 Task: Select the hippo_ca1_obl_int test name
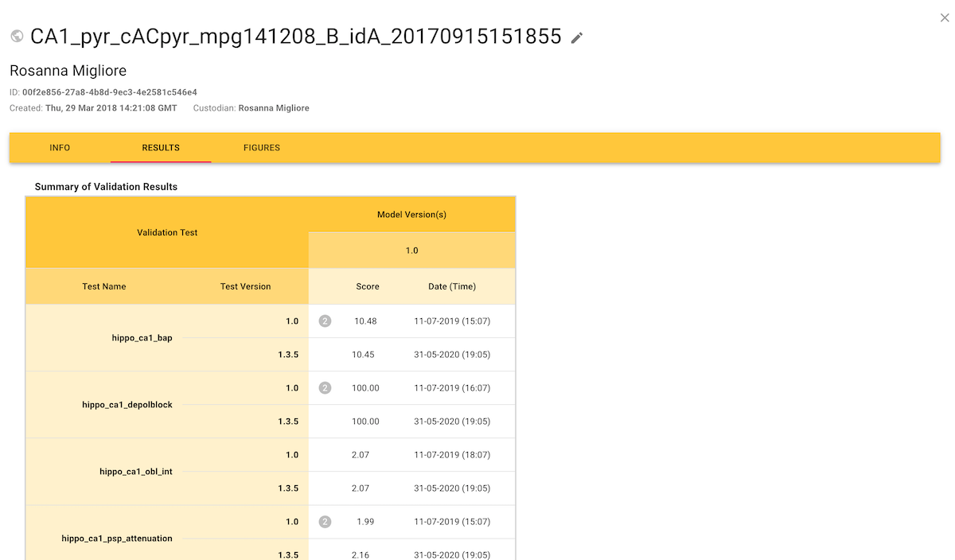(135, 472)
